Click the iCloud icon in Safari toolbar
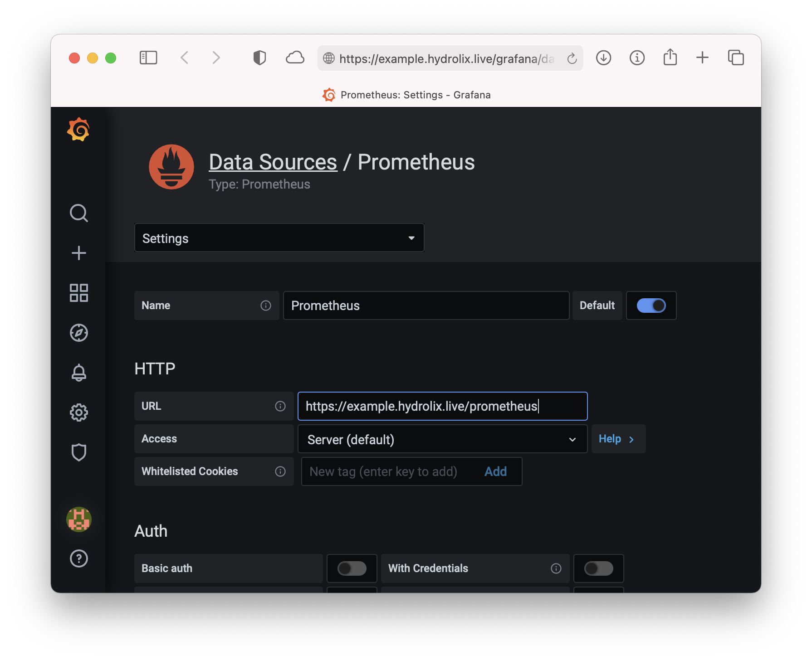Viewport: 812px width, 660px height. (x=295, y=58)
